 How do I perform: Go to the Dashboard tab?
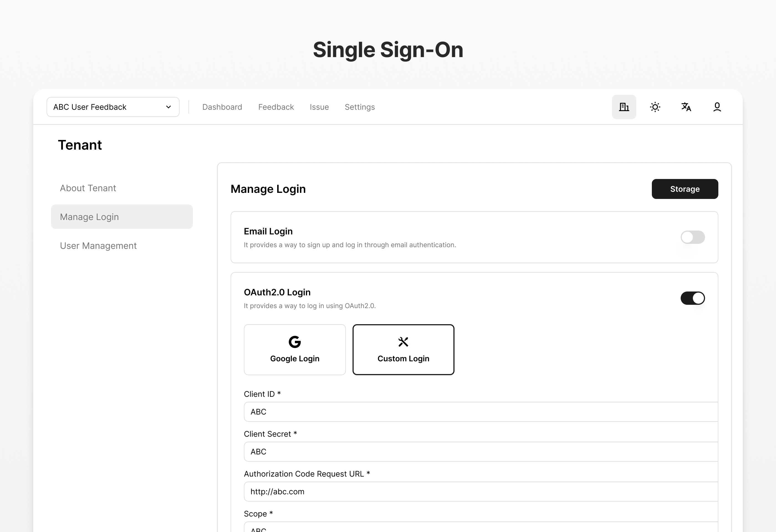(x=222, y=107)
